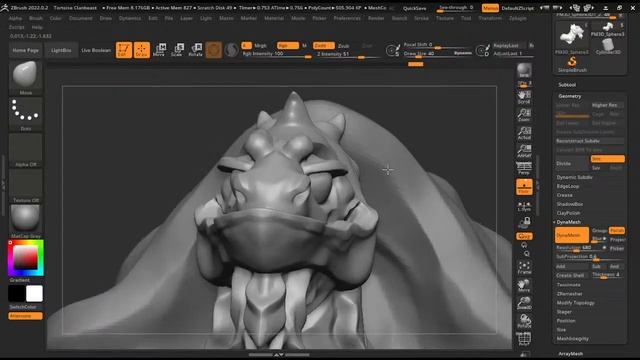This screenshot has height=360, width=640.
Task: Click the orange Alternate button
Action: coord(25,316)
